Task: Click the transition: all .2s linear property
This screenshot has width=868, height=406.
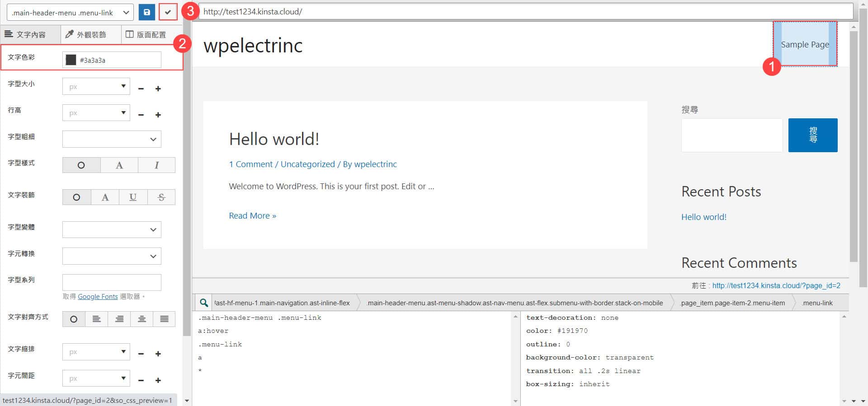Action: 583,371
